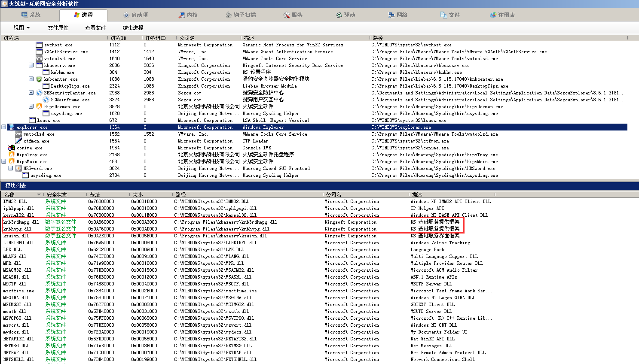
Task: Collapse the HipsMain.exe process branch
Action: tap(4, 161)
